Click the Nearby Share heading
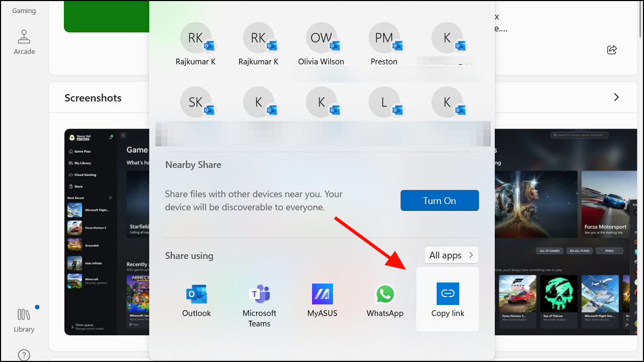This screenshot has width=644, height=362. 193,165
